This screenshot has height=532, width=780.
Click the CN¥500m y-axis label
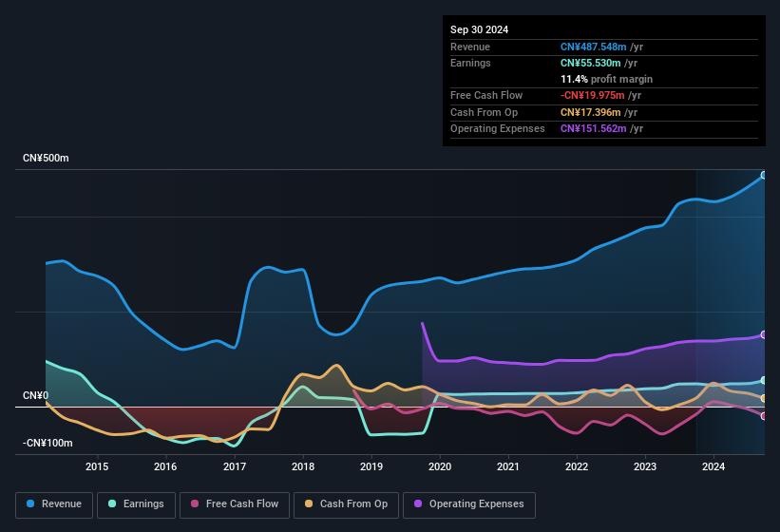[46, 158]
